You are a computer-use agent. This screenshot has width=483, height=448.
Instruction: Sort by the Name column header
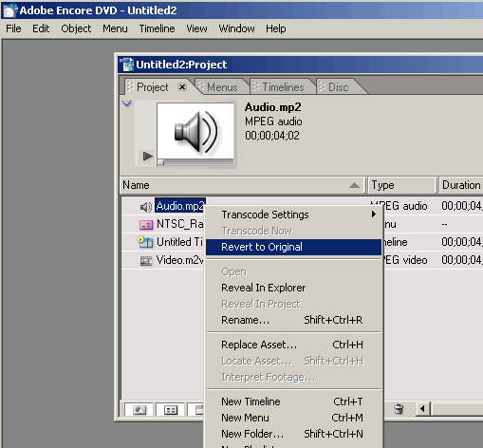(243, 185)
